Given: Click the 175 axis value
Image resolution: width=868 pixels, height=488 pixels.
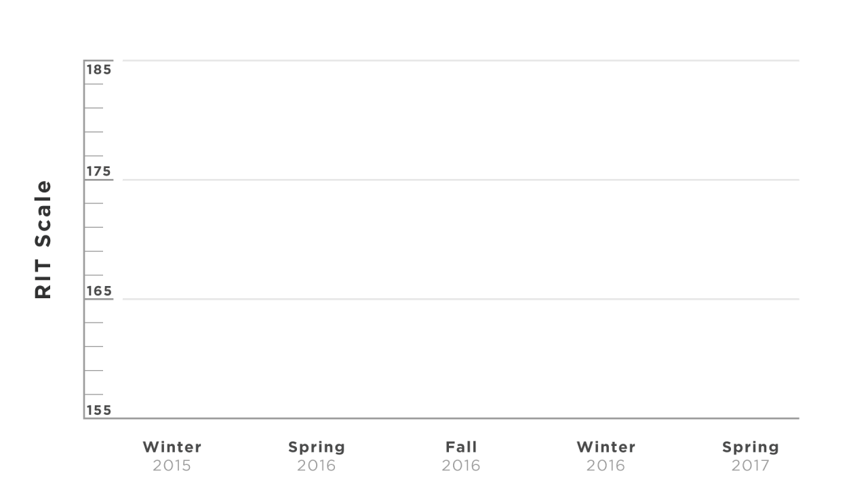Looking at the screenshot, I should (98, 171).
